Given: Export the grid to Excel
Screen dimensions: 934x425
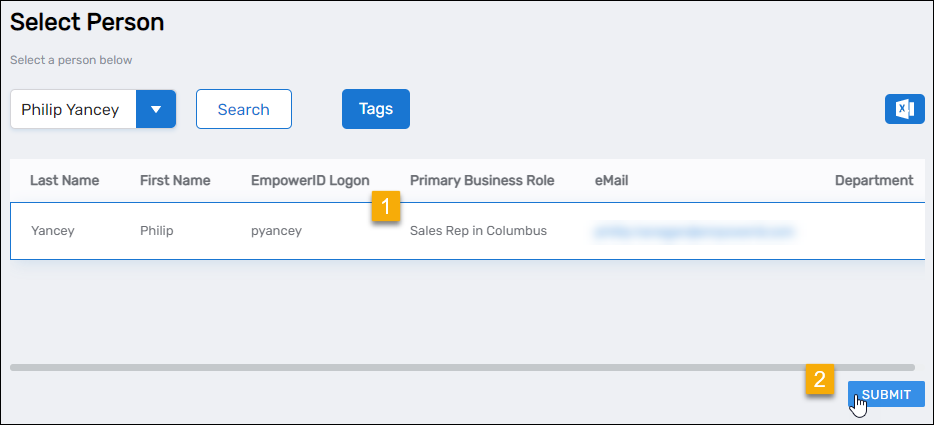Looking at the screenshot, I should [x=904, y=109].
